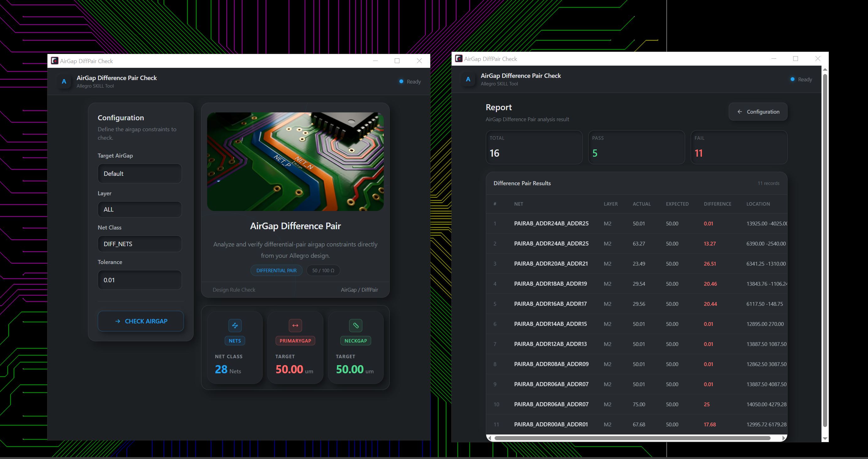Viewport: 868px width, 459px height.
Task: Click the 50 / 100 Ω tag
Action: point(323,271)
